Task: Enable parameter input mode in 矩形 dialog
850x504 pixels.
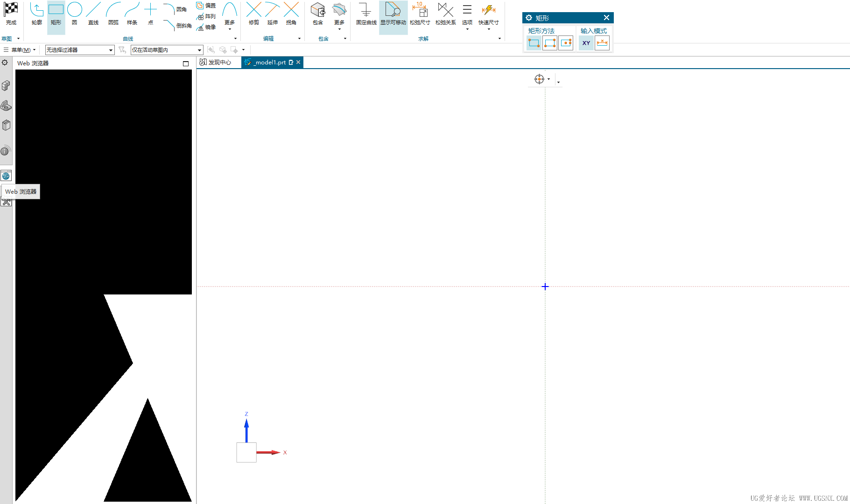Action: pos(602,43)
